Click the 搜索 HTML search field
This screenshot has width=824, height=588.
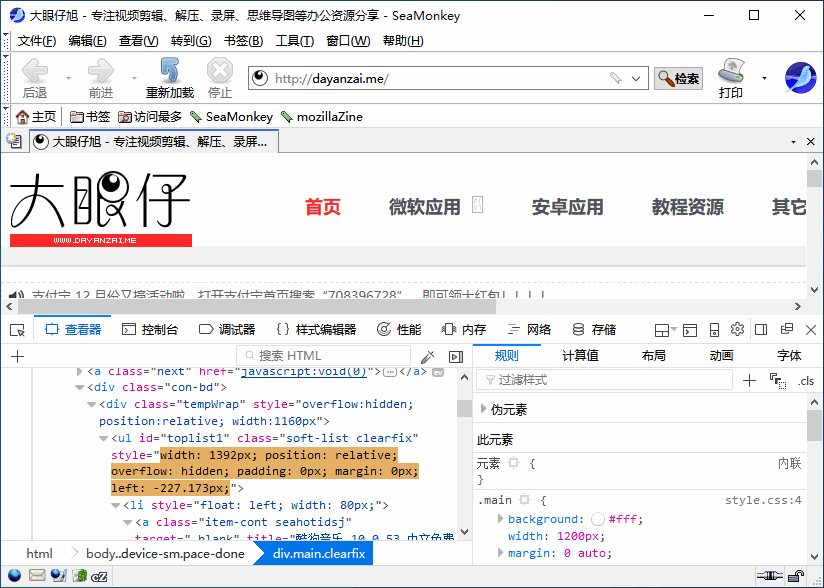323,356
